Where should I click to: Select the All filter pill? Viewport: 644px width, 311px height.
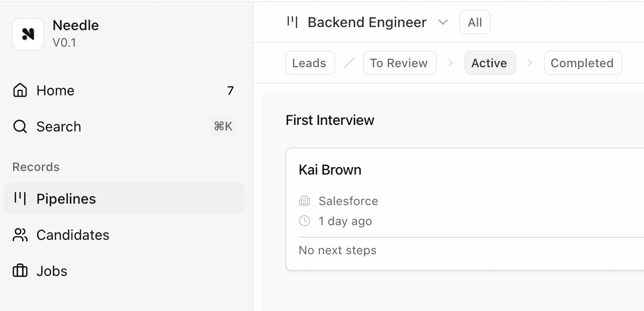[x=475, y=23]
